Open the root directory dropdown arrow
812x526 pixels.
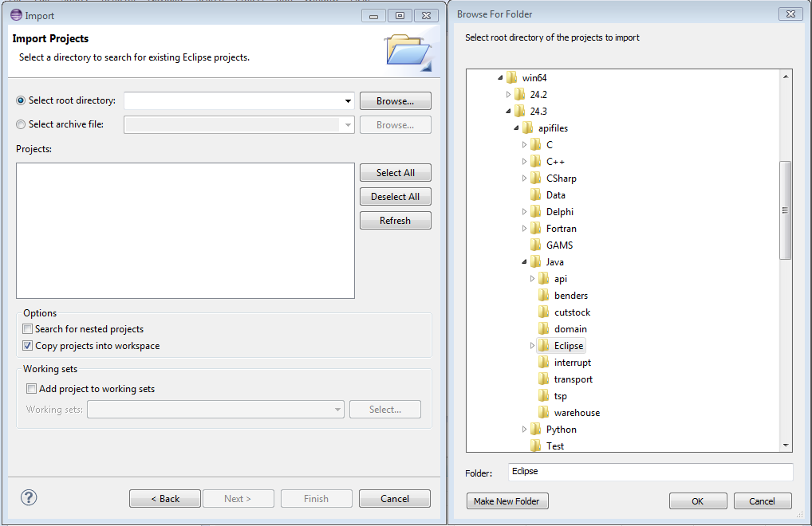tap(348, 101)
